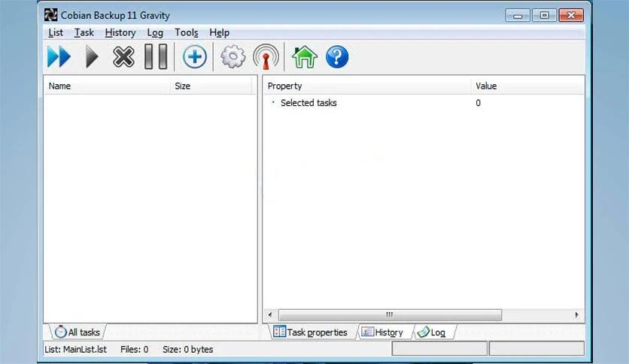Open remote client antenna icon
Screen dimensions: 629x364
point(266,56)
